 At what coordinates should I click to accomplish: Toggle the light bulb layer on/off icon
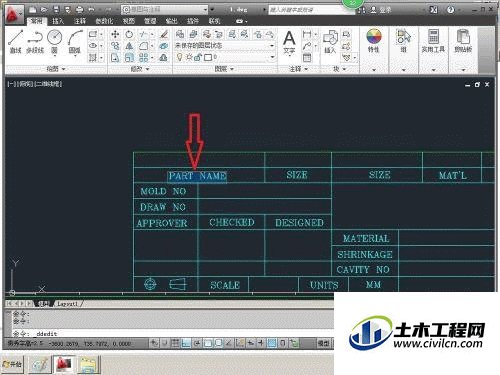[179, 58]
